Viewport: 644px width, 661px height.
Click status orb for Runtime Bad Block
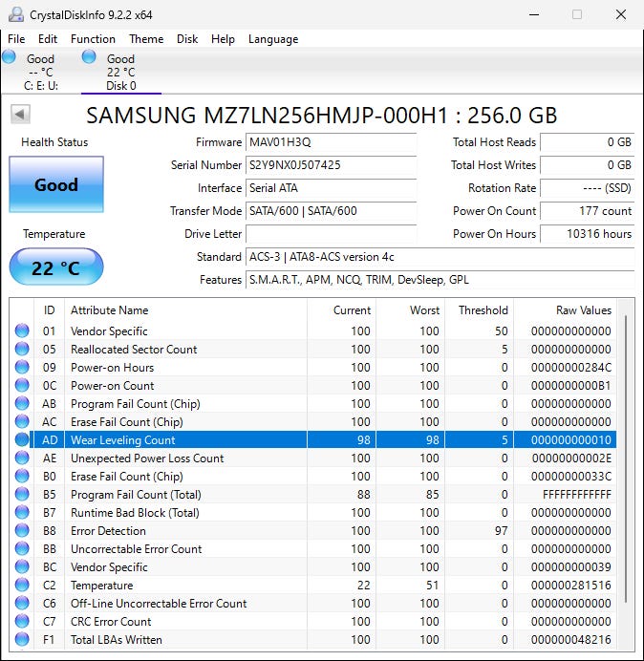click(x=22, y=512)
